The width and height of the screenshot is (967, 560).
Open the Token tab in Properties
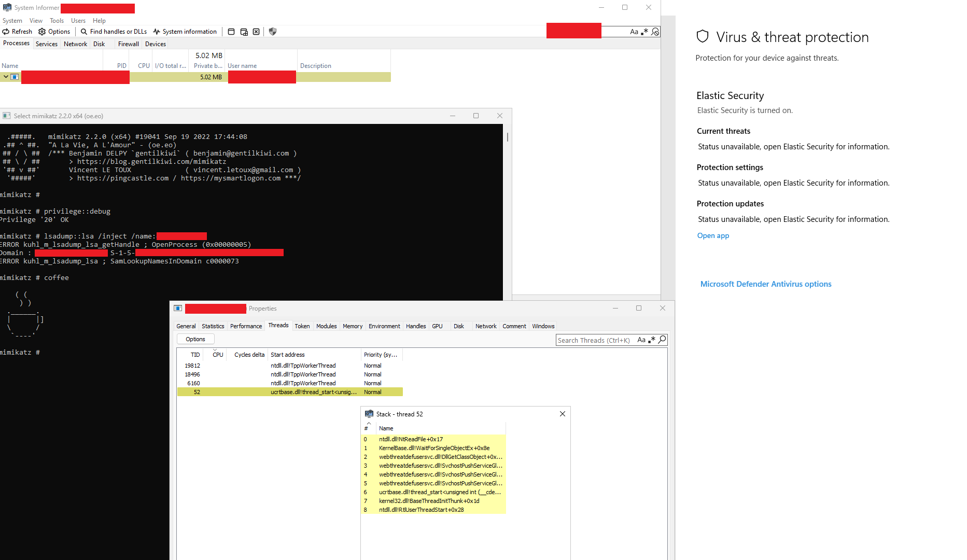point(302,326)
